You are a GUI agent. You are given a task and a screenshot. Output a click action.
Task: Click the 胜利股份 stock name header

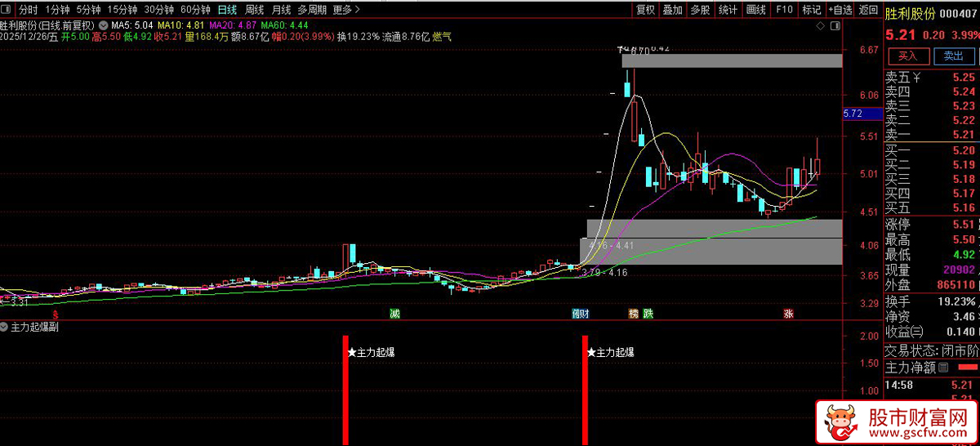coord(909,13)
